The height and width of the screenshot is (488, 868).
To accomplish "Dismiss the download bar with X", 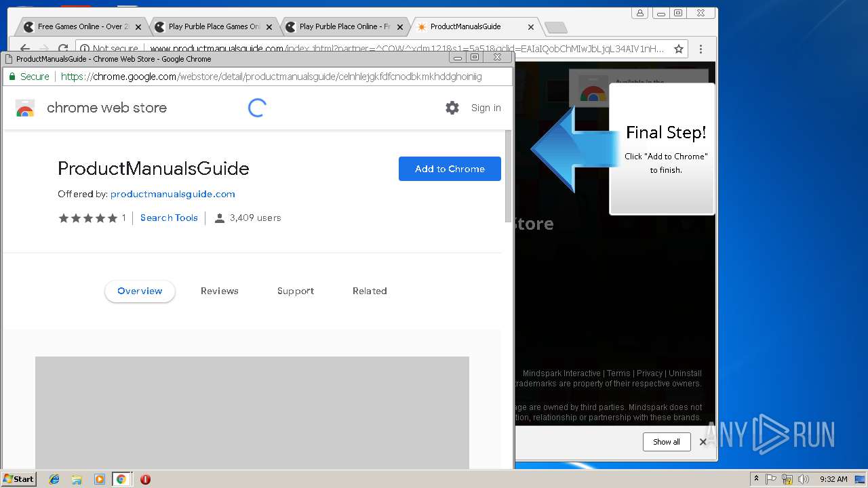I will click(703, 442).
